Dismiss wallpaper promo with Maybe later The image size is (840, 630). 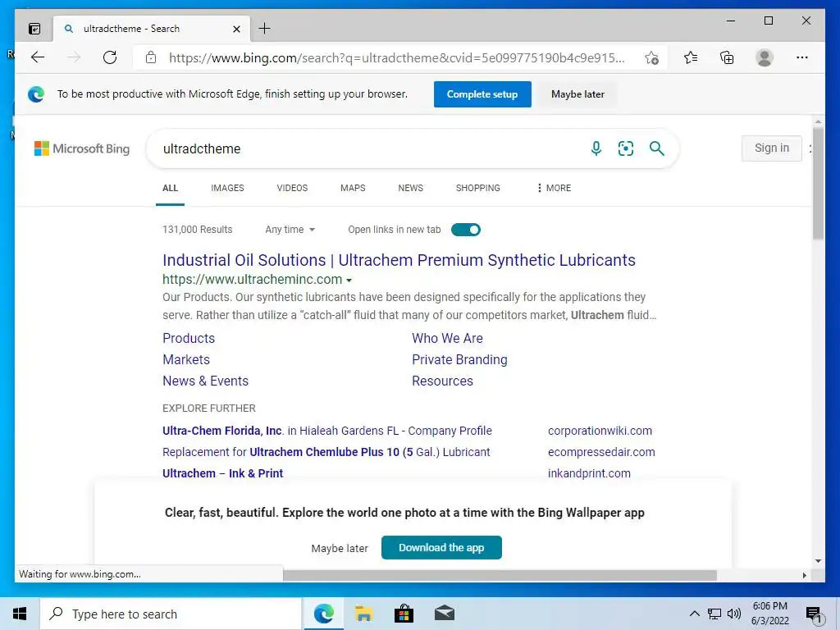(x=340, y=549)
